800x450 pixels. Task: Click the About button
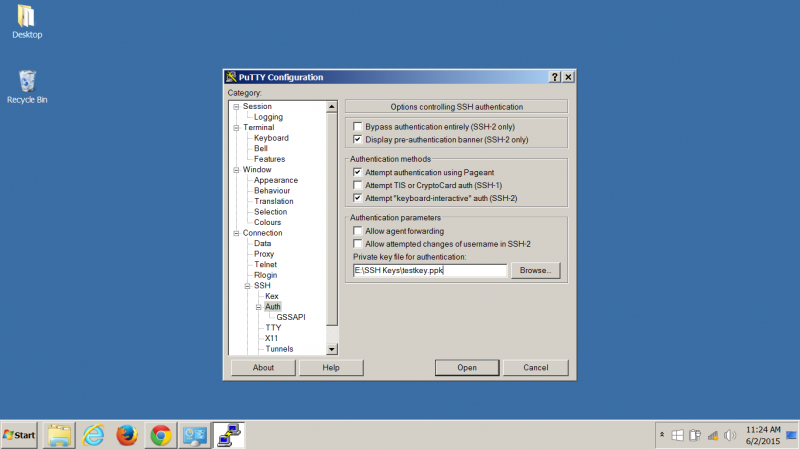pyautogui.click(x=263, y=367)
